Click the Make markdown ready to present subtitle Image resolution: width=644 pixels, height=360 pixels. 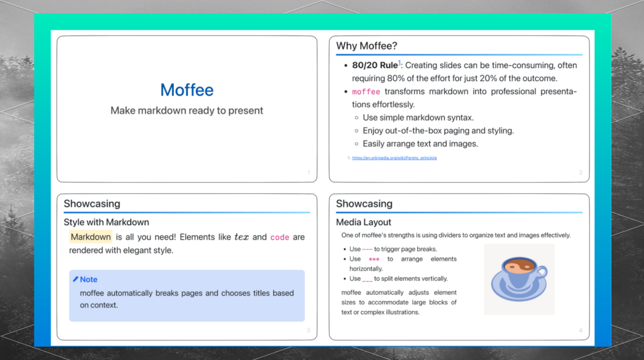pyautogui.click(x=187, y=111)
